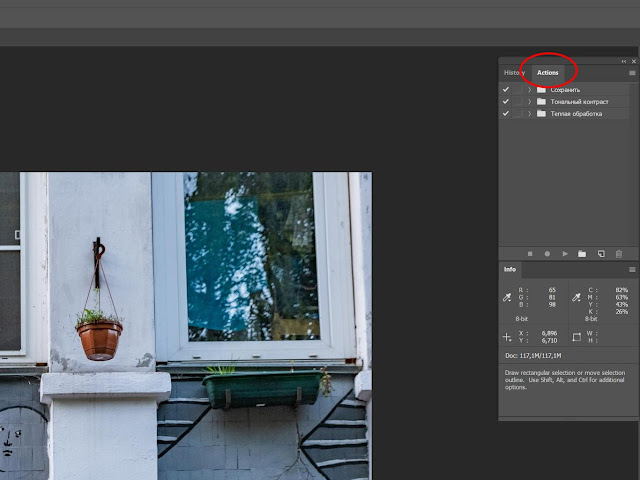Viewport: 640px width, 480px height.
Task: Click the Теплая обработка set folder icon
Action: point(541,113)
